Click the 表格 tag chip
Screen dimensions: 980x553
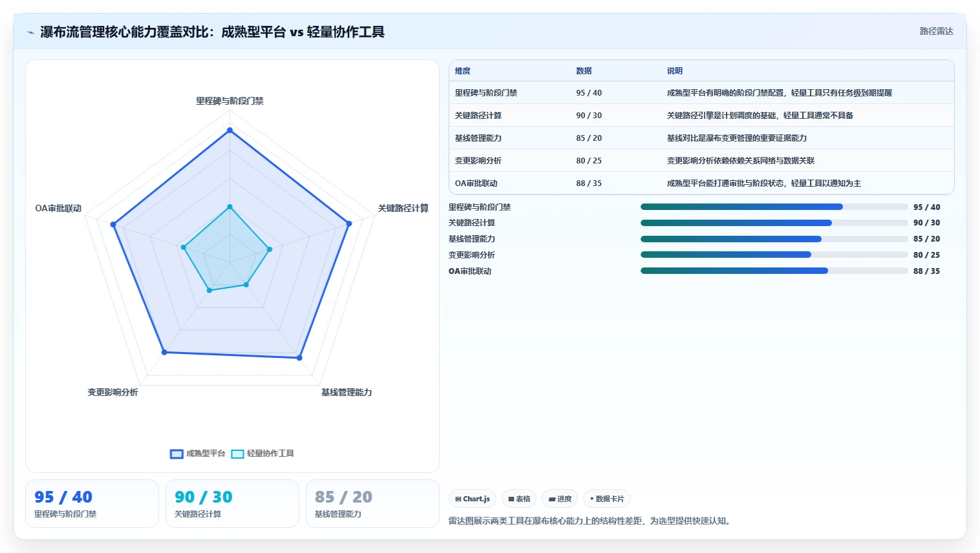click(x=519, y=499)
